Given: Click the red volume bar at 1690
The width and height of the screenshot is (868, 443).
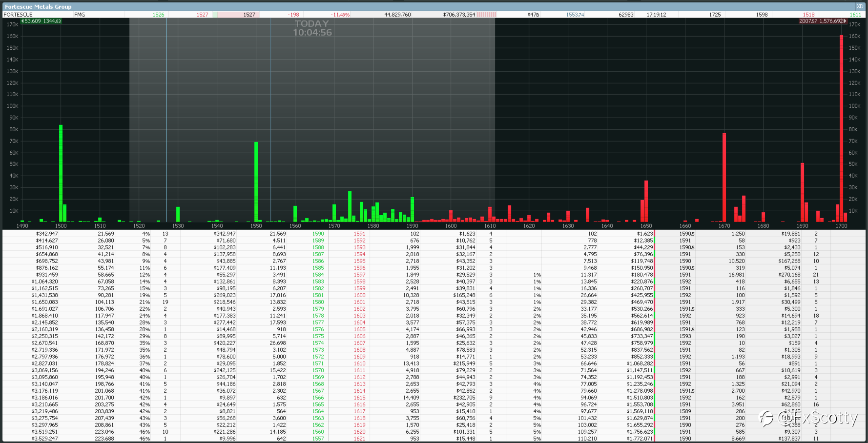Looking at the screenshot, I should point(802,192).
